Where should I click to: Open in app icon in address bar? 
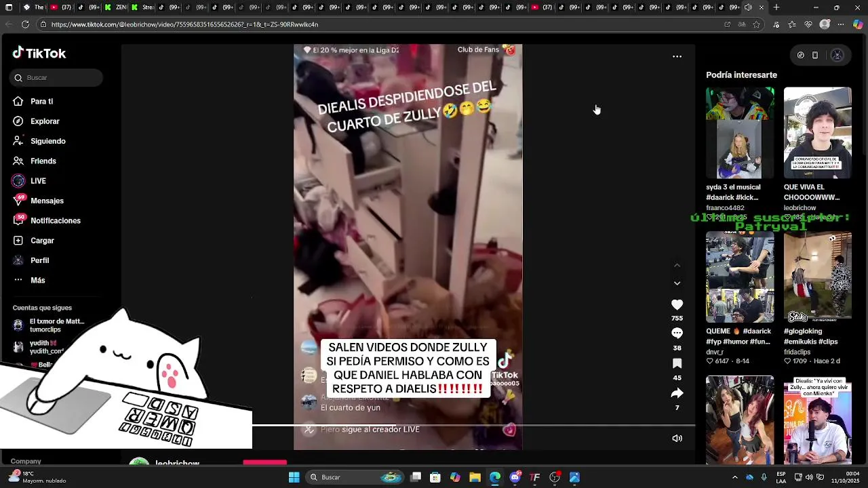[728, 24]
